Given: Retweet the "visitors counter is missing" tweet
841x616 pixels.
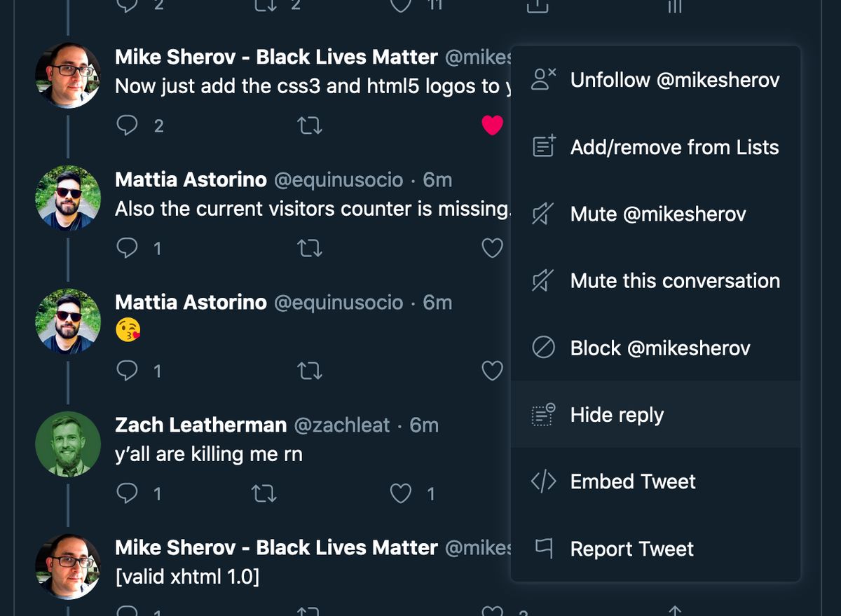Looking at the screenshot, I should click(310, 248).
